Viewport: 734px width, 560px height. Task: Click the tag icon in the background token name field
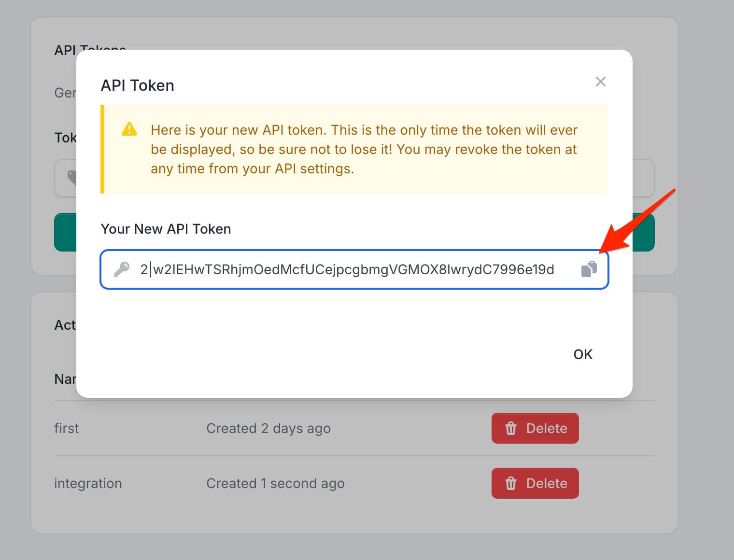72,178
